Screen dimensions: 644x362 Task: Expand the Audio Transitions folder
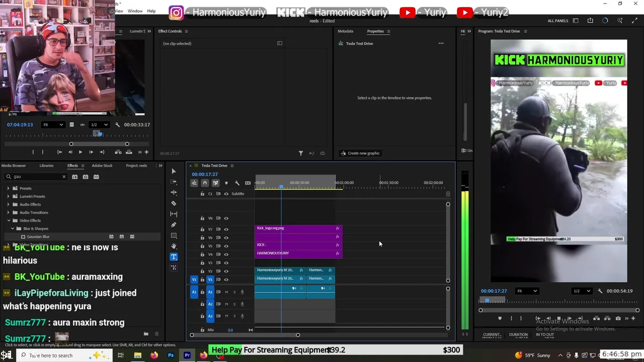[x=8, y=213]
